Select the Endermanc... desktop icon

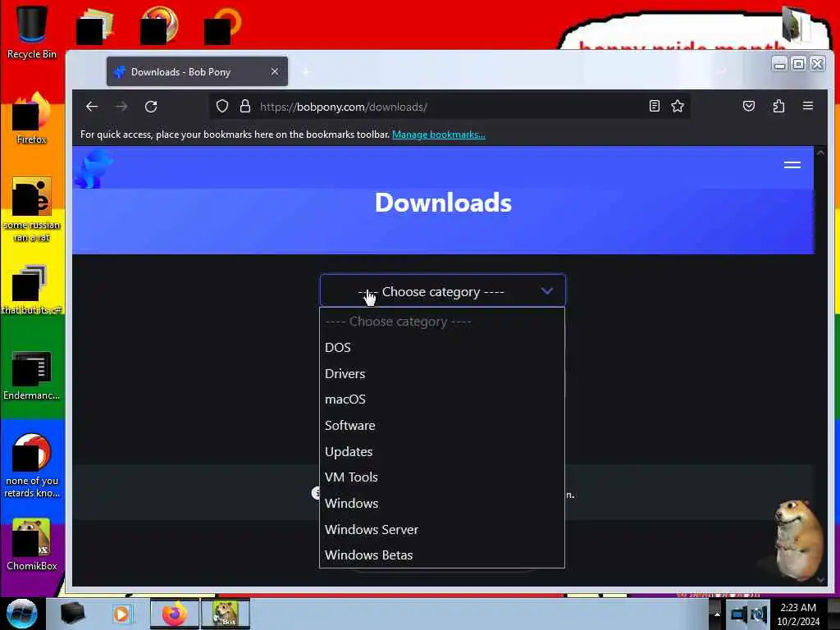[32, 376]
